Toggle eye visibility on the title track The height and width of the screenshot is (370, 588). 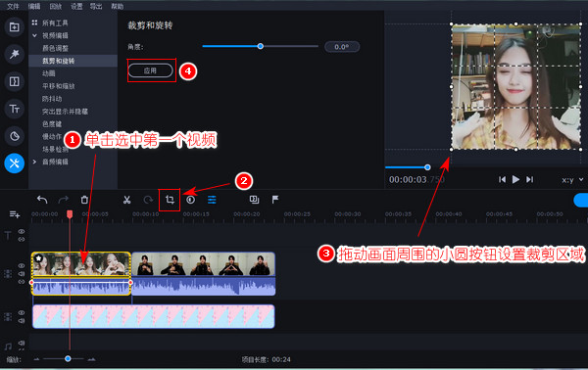22,232
